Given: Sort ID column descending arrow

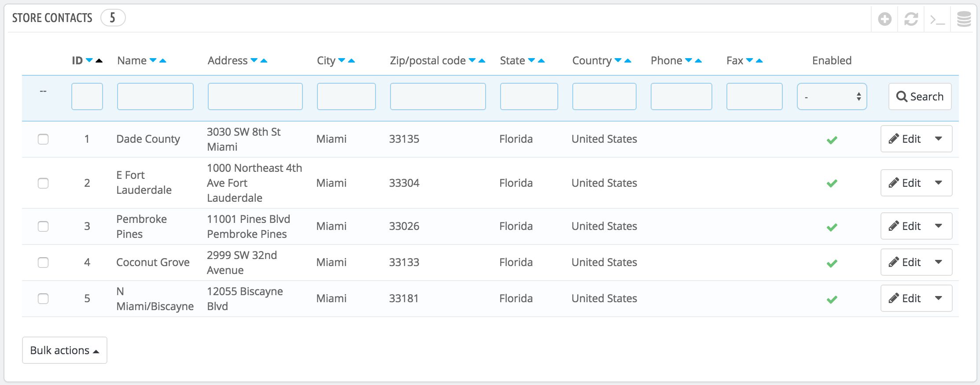Looking at the screenshot, I should click(x=89, y=60).
